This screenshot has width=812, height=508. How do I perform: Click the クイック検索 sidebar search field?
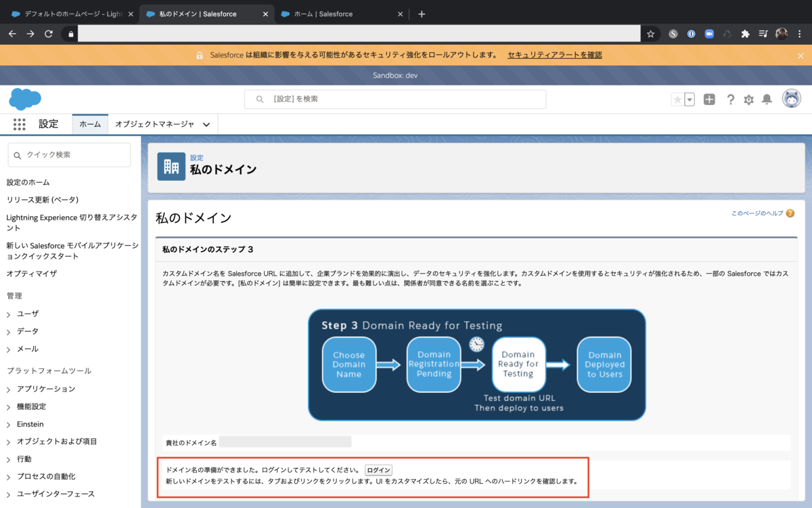point(69,155)
